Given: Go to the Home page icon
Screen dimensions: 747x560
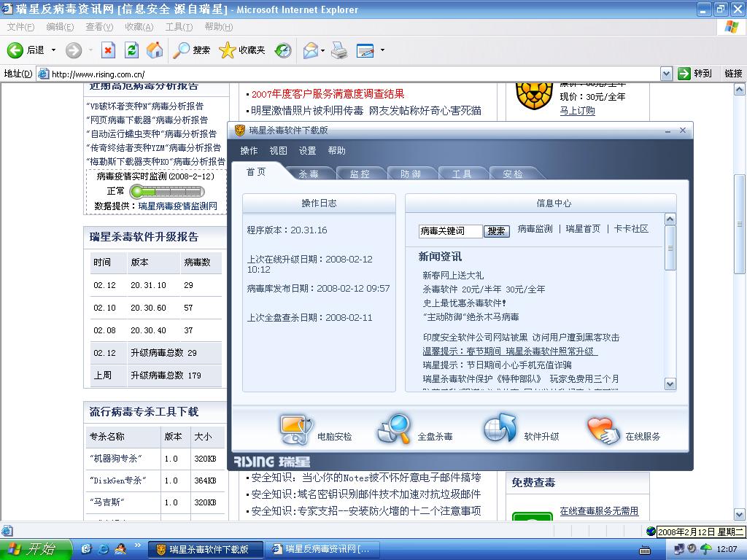Looking at the screenshot, I should click(x=155, y=50).
